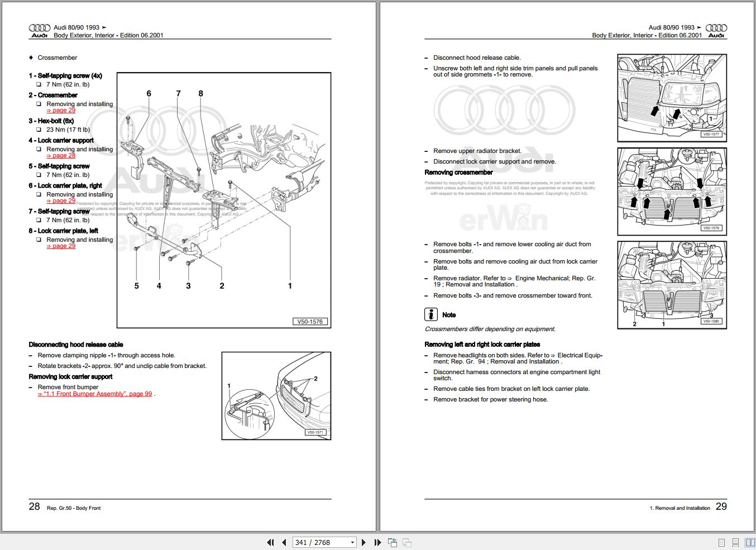
Task: Switch to continuous scrolling page view
Action: 735,543
